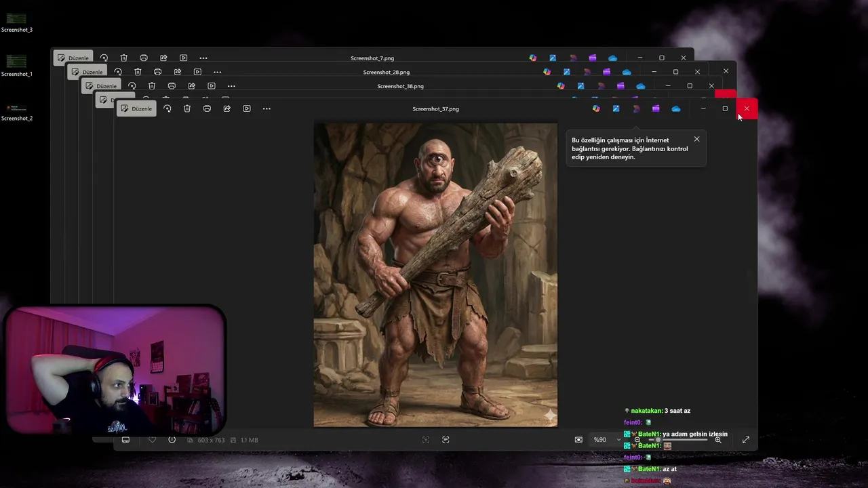Screen dimensions: 868x488
Task: Start slideshow in Screenshot_37.png window
Action: click(247, 108)
